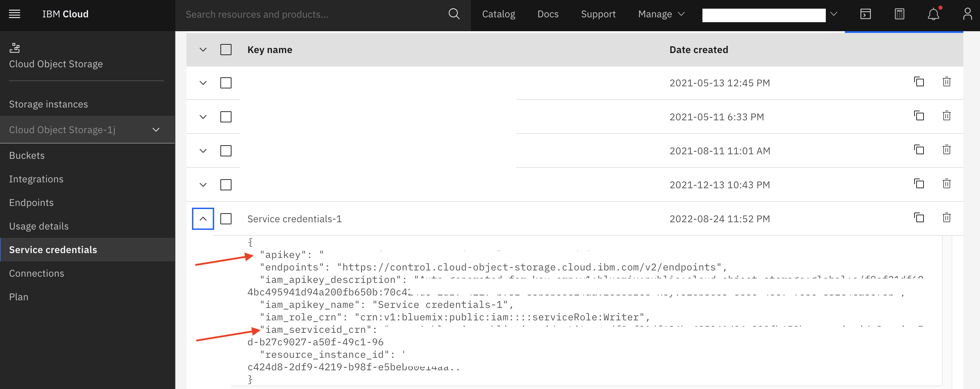Delete credential created 2021-12-13 10:43 PM

(x=946, y=184)
